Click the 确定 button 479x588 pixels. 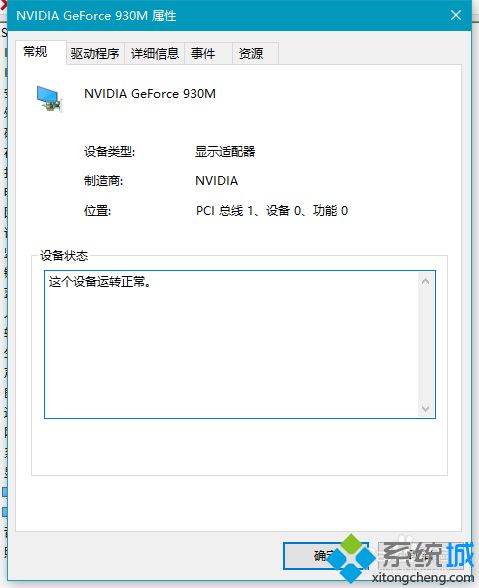(325, 555)
